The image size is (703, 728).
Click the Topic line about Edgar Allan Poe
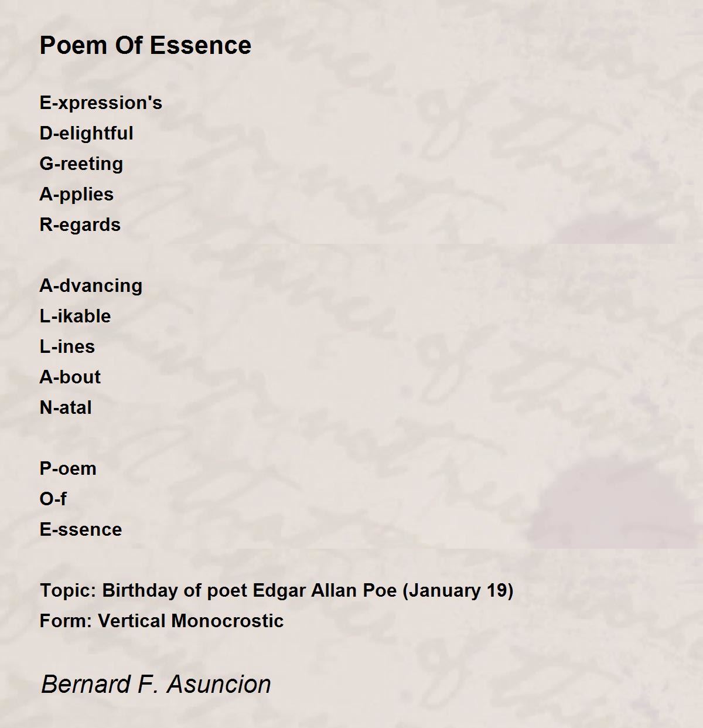pos(277,590)
